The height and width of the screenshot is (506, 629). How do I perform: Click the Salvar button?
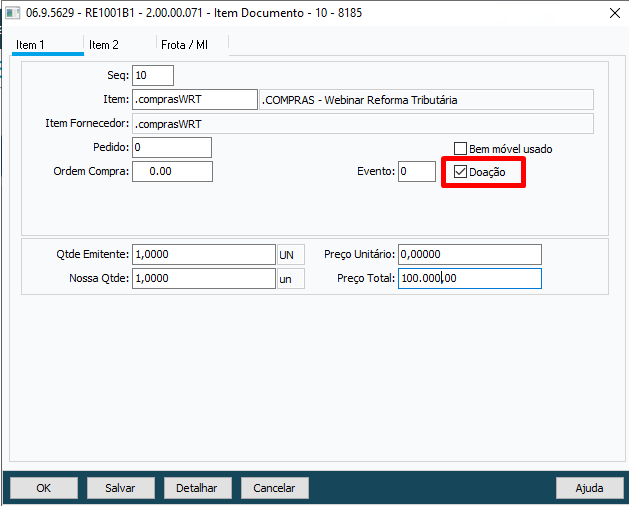[120, 488]
